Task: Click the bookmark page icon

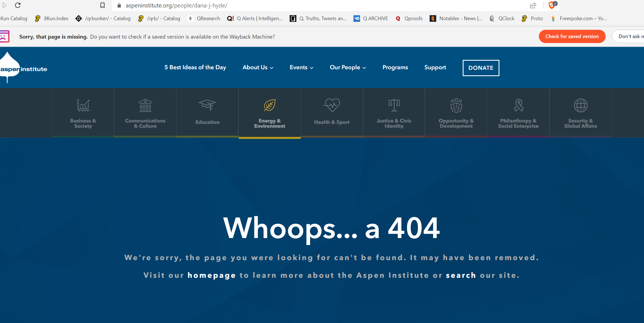Action: 102,5
